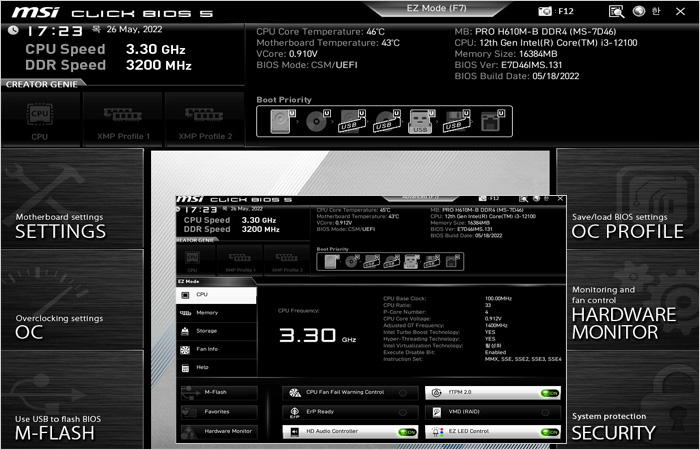Click the Adjusted GT Frequency 1400MHz value
This screenshot has width=700, height=450.
[496, 325]
